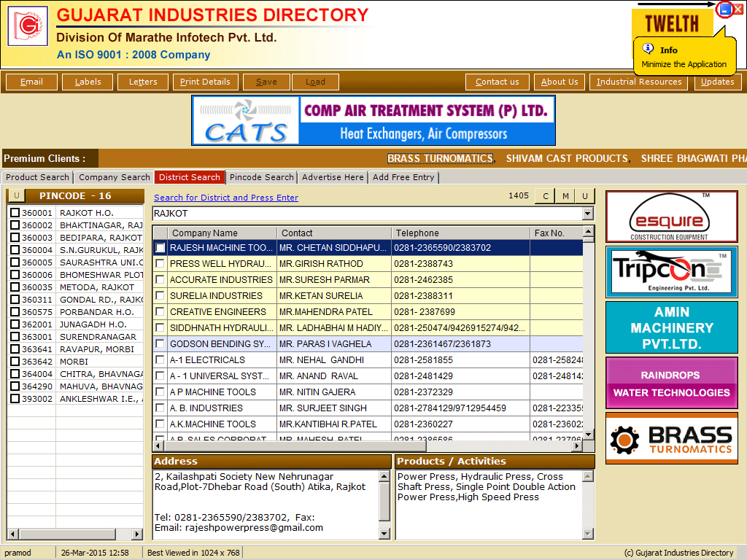
Task: Click Products box scroll down arrow
Action: click(589, 534)
